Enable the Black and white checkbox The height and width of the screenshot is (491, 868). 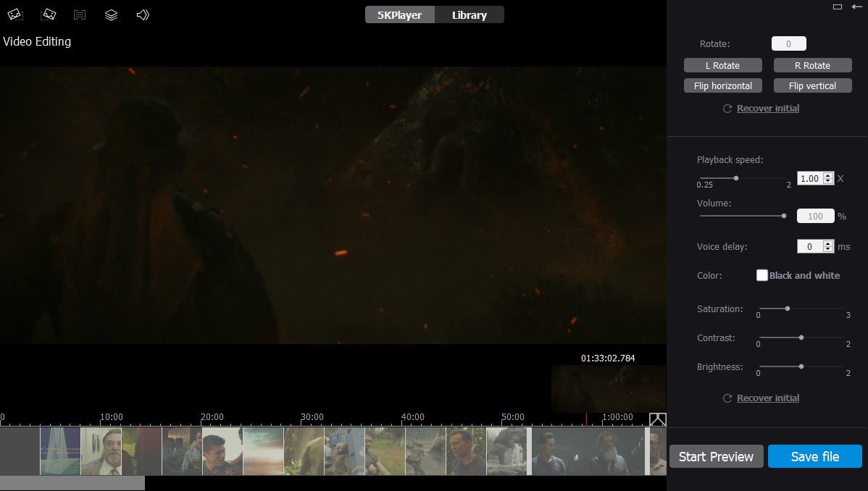click(762, 275)
